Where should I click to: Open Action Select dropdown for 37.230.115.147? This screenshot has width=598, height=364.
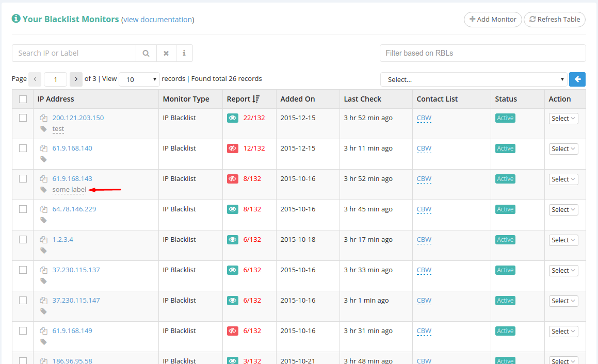(x=563, y=301)
